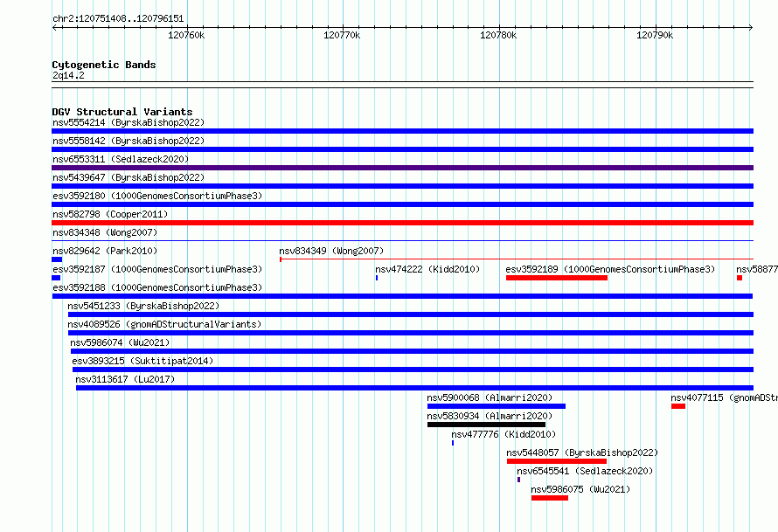The height and width of the screenshot is (532, 778).
Task: Select the red bar under nsv5448057
Action: (557, 461)
